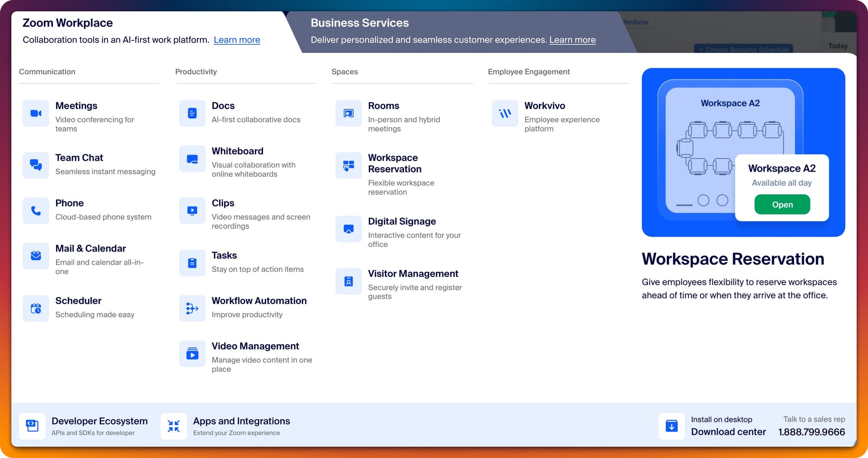The width and height of the screenshot is (868, 458).
Task: Click the Download center icon
Action: [x=671, y=426]
